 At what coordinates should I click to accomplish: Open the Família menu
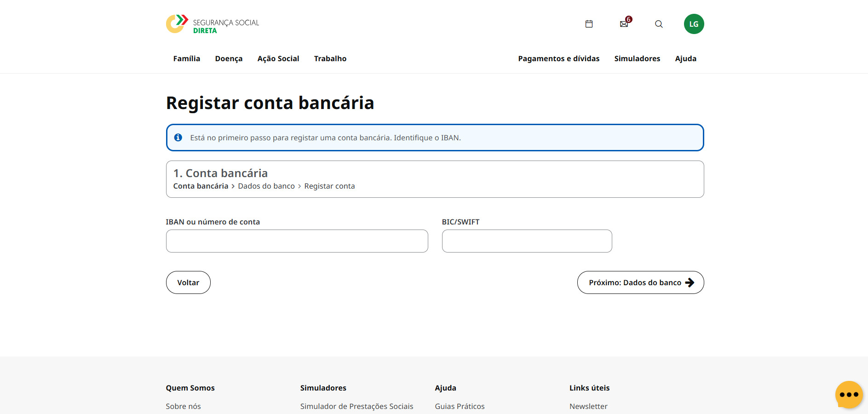(186, 58)
